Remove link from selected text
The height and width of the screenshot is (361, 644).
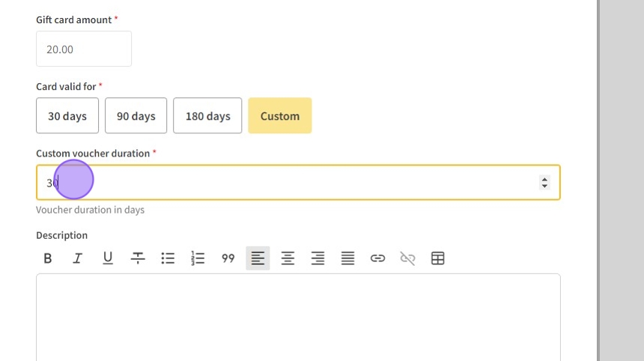[x=407, y=258]
